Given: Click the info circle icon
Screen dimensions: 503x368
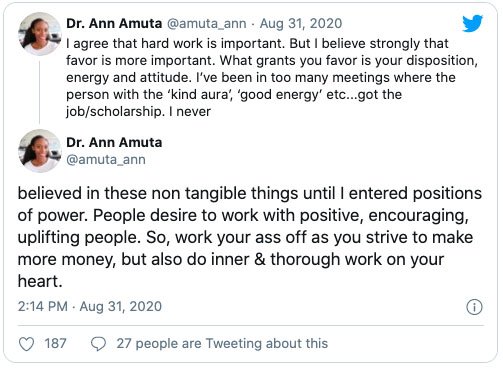Looking at the screenshot, I should click(474, 307).
